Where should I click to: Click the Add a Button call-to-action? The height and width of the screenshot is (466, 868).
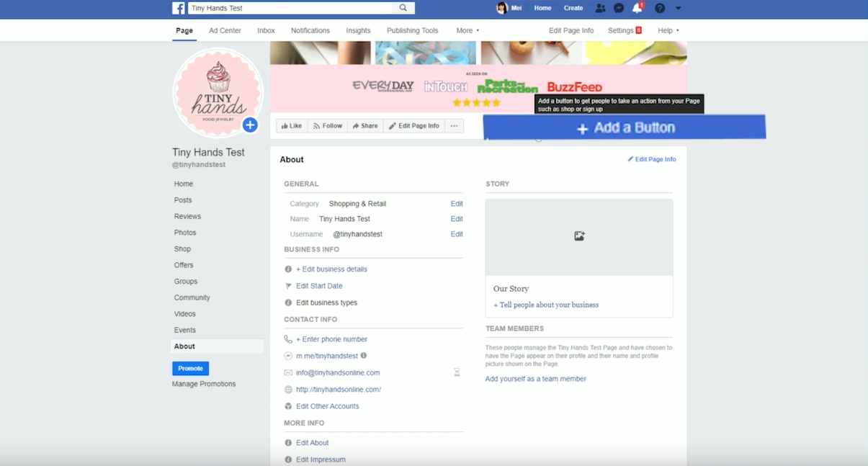[626, 126]
